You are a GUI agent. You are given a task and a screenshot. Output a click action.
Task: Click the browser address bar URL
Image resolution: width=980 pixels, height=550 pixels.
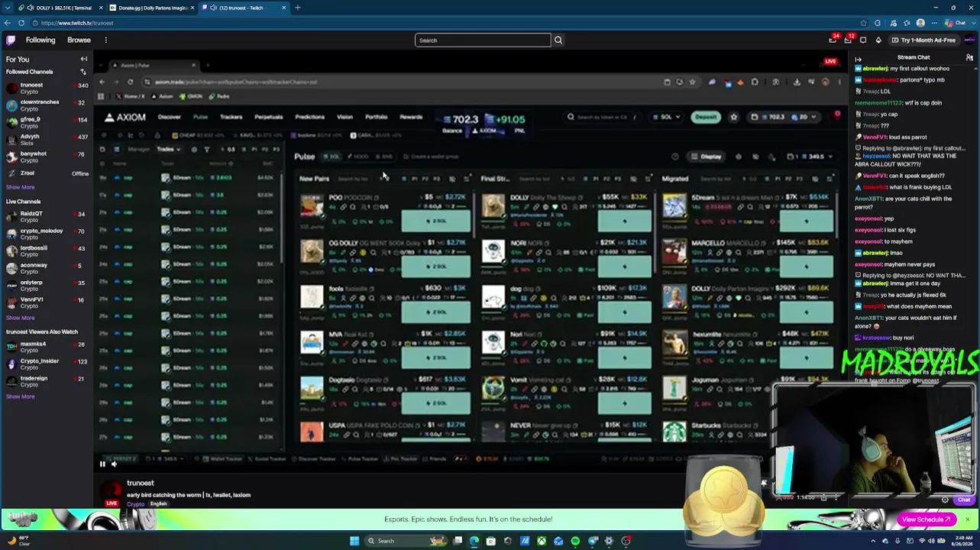pyautogui.click(x=77, y=23)
